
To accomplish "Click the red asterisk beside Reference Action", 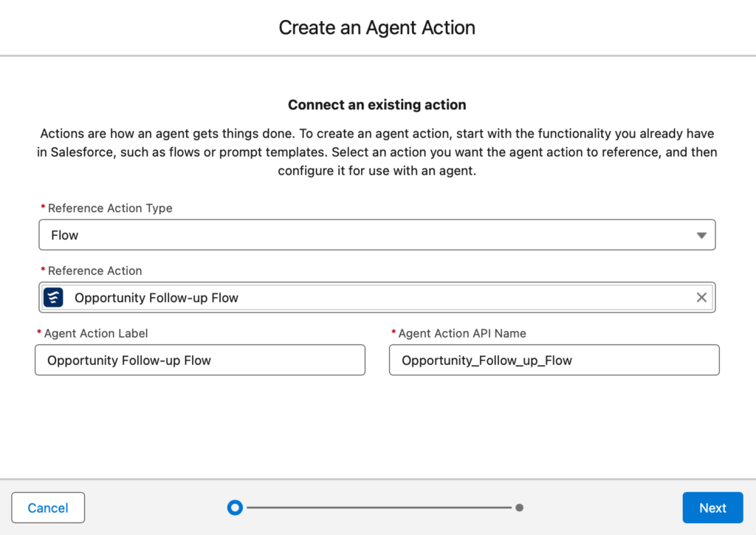I will pyautogui.click(x=43, y=270).
